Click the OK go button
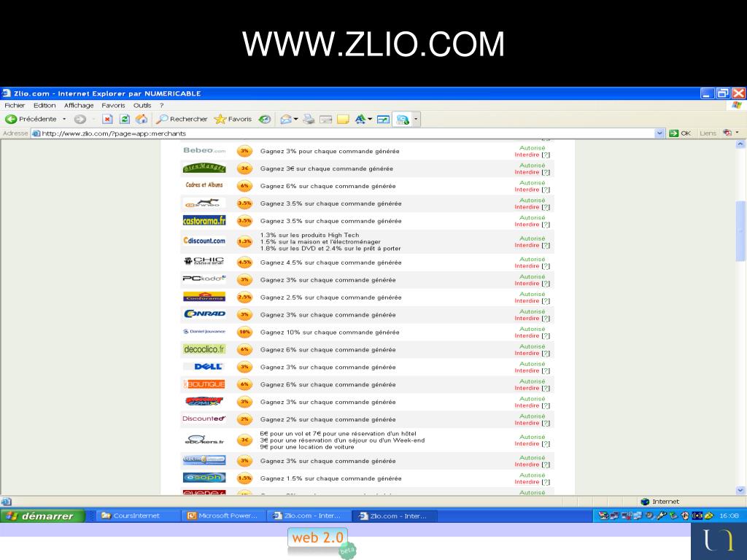 [680, 133]
